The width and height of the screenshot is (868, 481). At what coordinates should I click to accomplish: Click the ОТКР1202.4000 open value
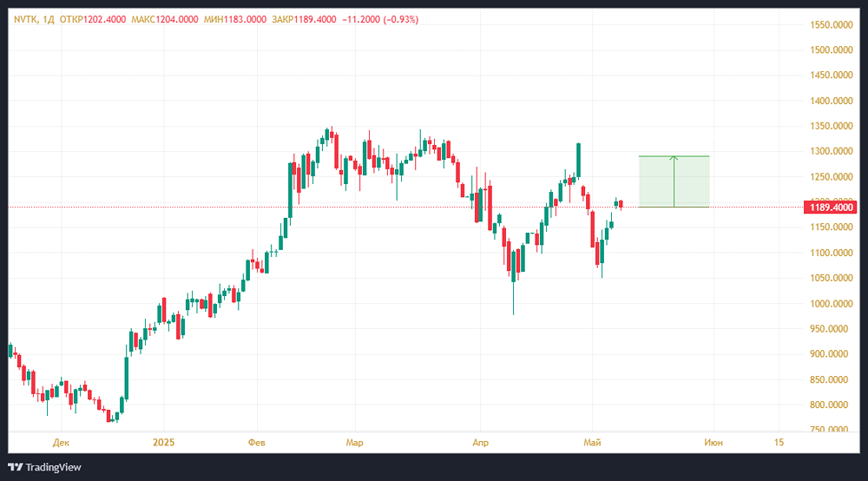coord(93,19)
